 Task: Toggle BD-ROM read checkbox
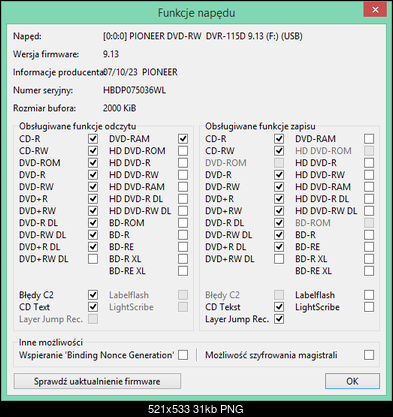[x=183, y=223]
